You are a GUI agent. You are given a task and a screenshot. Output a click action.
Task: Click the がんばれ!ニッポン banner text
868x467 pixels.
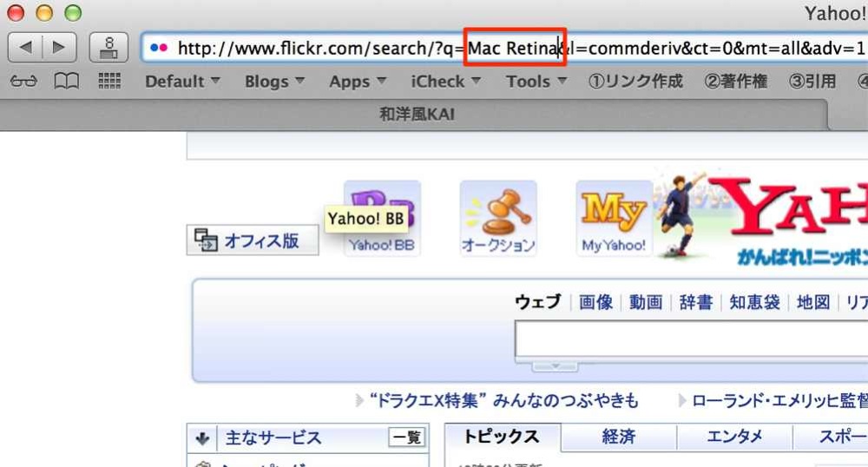(x=802, y=257)
